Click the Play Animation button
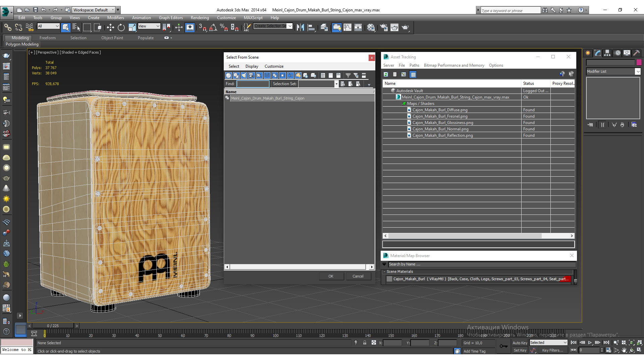This screenshot has height=362, width=644. 590,343
